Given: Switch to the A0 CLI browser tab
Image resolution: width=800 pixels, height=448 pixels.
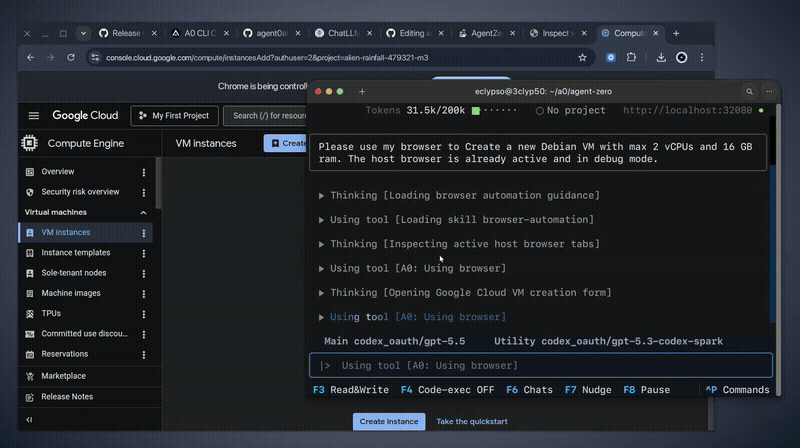Looking at the screenshot, I should coord(198,33).
